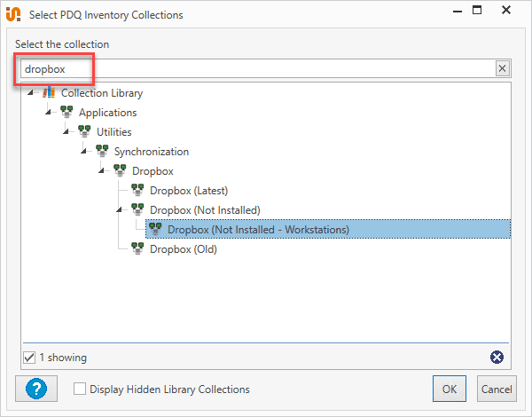This screenshot has height=417, width=532.
Task: Enable Display Hidden Library Collections checkbox
Action: click(x=80, y=389)
